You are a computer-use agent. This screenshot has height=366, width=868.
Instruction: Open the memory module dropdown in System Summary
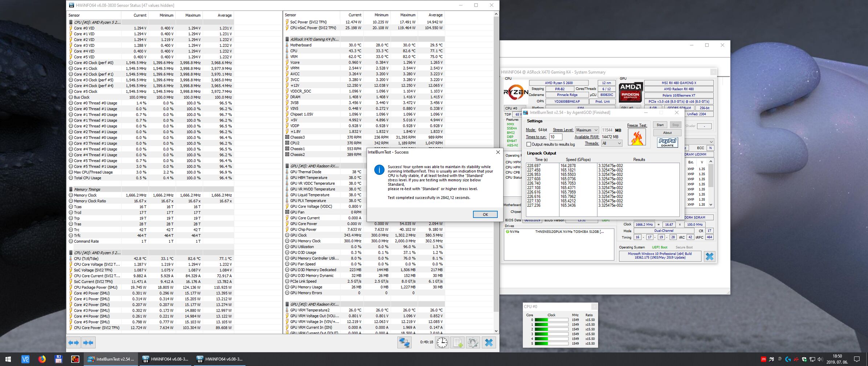pyautogui.click(x=699, y=141)
